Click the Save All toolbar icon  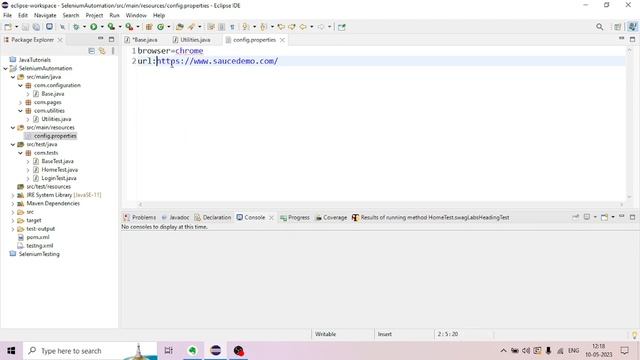tap(36, 27)
